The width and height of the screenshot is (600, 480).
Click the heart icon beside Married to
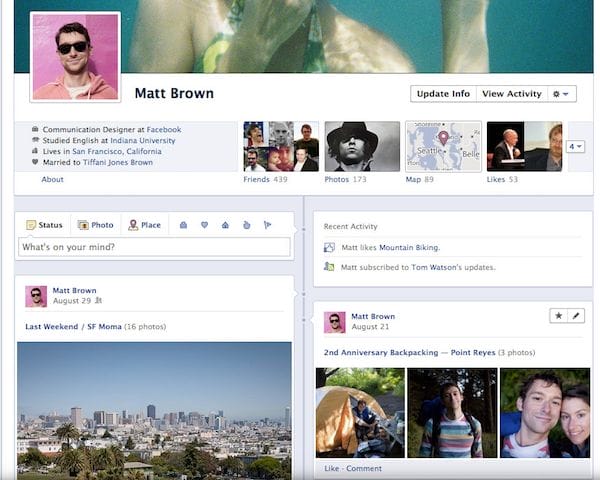pyautogui.click(x=35, y=162)
